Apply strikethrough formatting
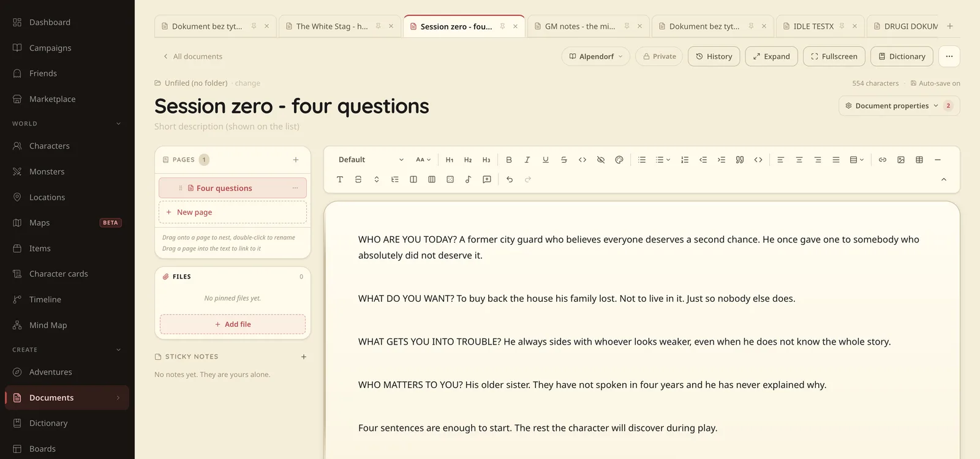Viewport: 980px width, 459px height. 564,160
